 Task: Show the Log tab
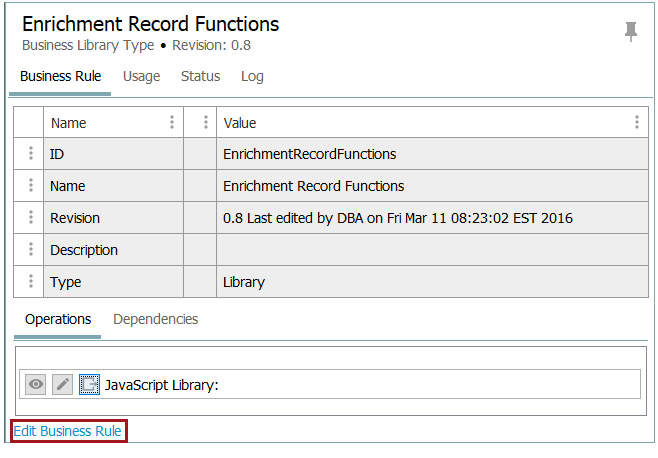tap(252, 76)
